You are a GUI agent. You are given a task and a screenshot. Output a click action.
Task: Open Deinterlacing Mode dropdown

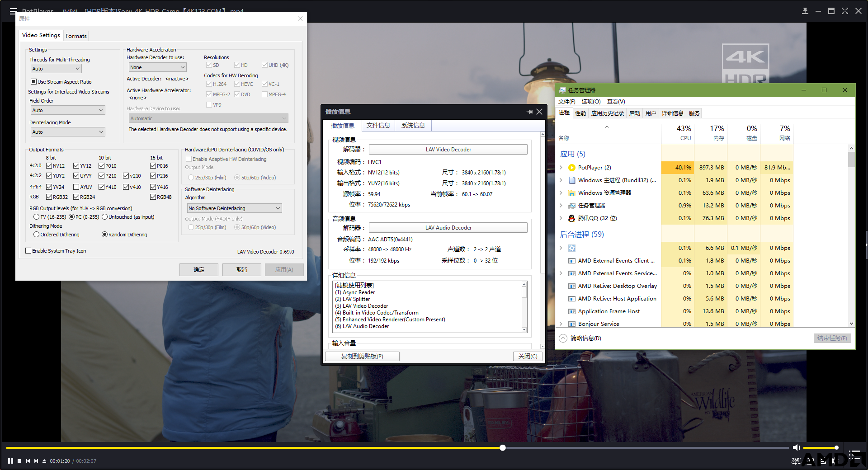(x=68, y=132)
